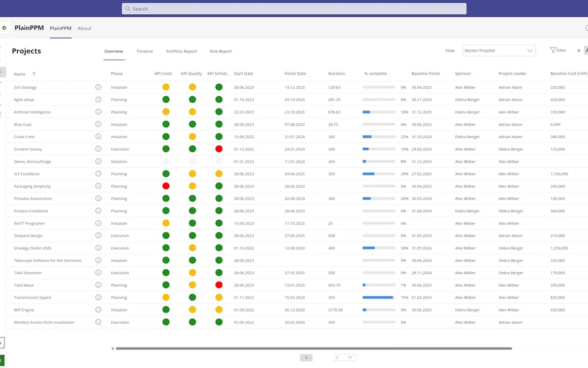Screen dimensions: 588x368
Task: Open info icon for Artificial Intelligence project
Action: click(98, 112)
